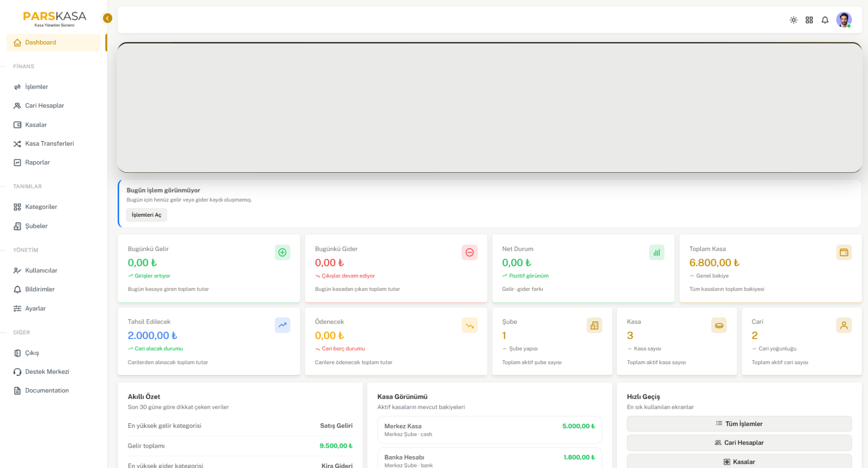
Task: Click the building icon on the Şube card
Action: 594,325
